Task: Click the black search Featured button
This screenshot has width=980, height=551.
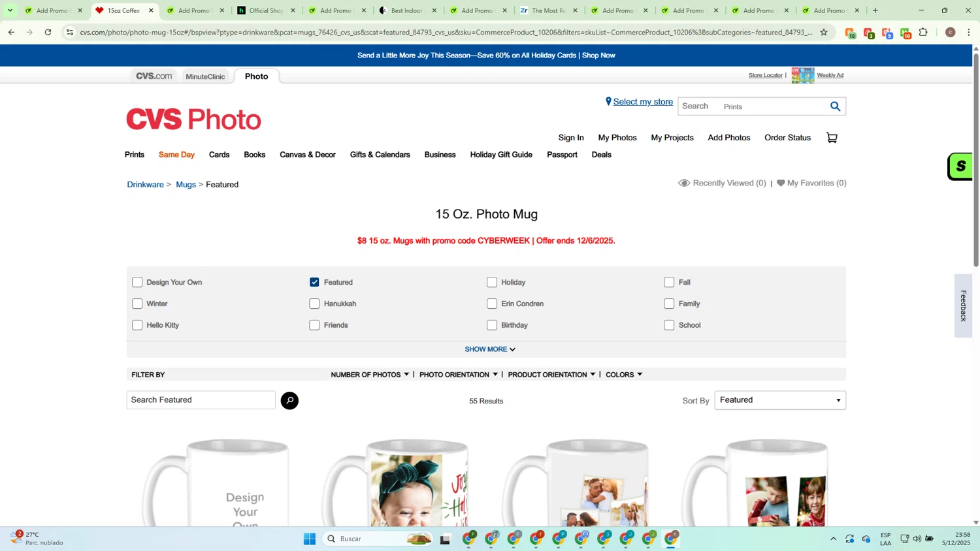Action: tap(289, 400)
